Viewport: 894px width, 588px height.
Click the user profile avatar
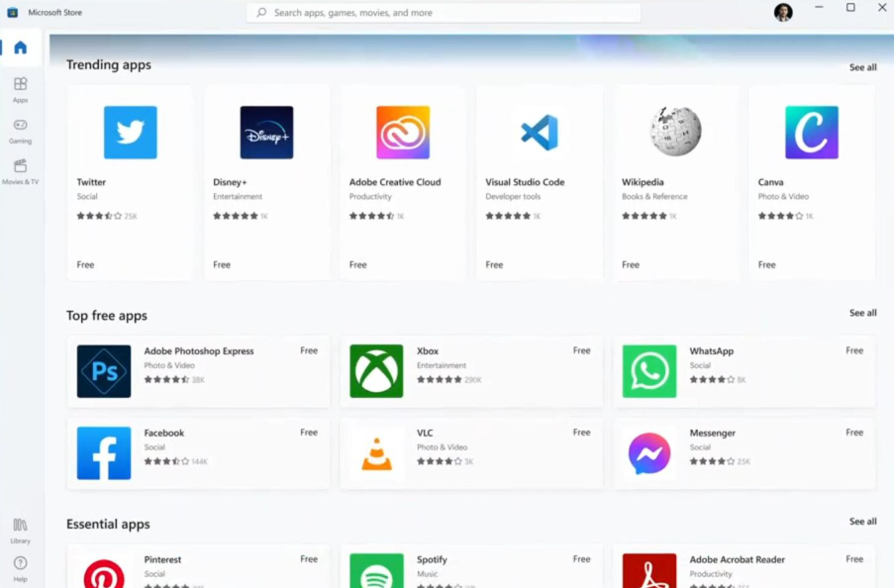click(x=783, y=12)
